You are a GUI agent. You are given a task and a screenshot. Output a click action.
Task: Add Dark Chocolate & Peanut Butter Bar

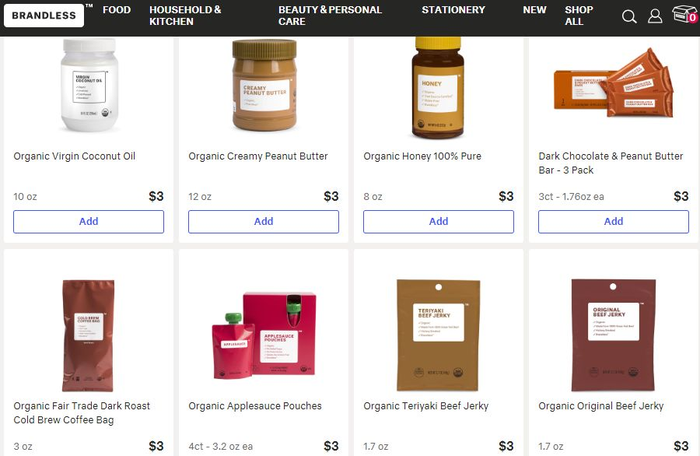[x=613, y=222]
